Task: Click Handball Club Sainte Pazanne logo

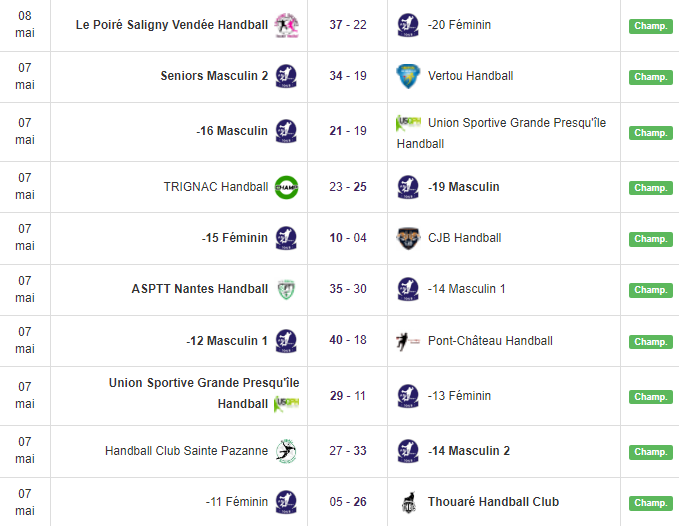Action: pyautogui.click(x=286, y=451)
